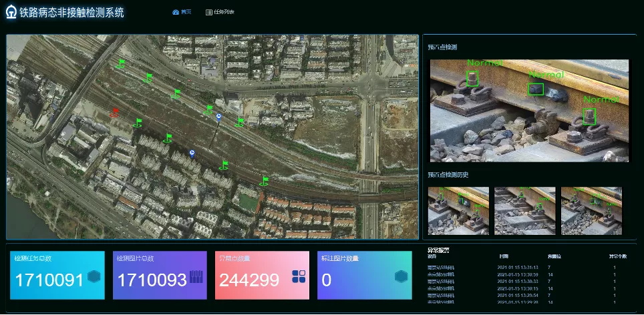Click the lower blue location pin on map

[x=192, y=153]
